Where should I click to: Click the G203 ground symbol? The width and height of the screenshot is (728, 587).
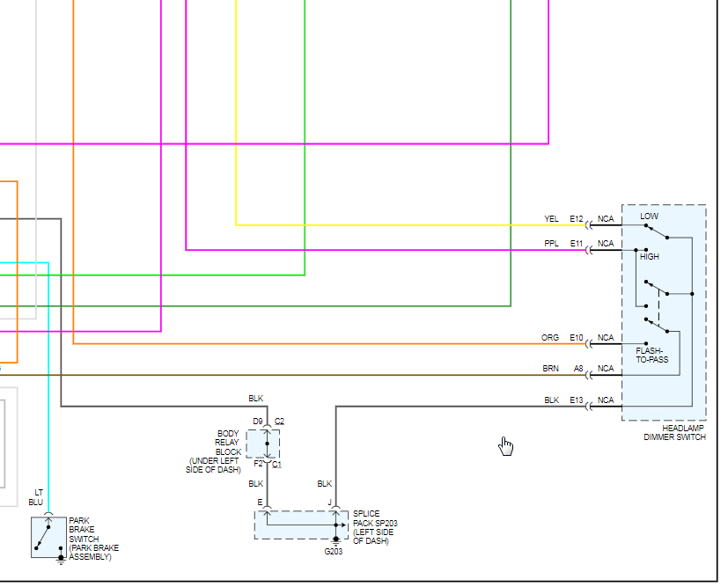[335, 541]
